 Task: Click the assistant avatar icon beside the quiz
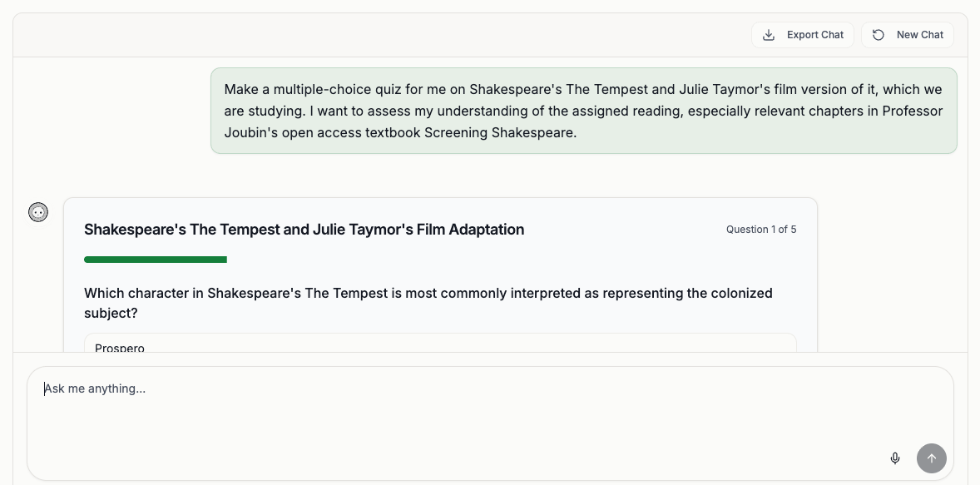[x=38, y=212]
